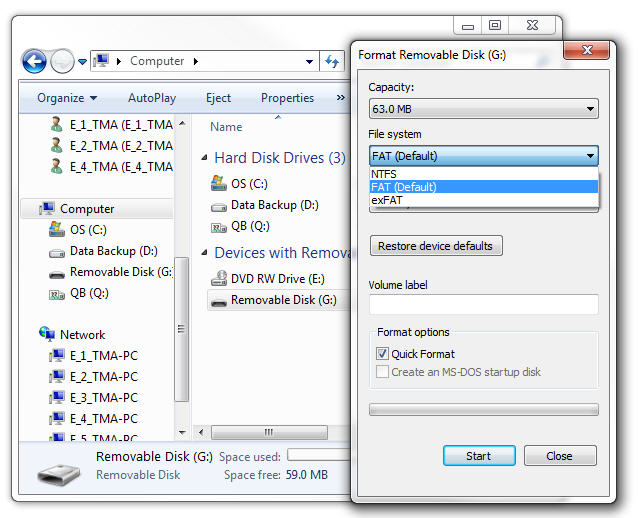Screen dimensions: 638x518
Task: Select Data Backup (D:) icon in file list
Action: pos(218,208)
